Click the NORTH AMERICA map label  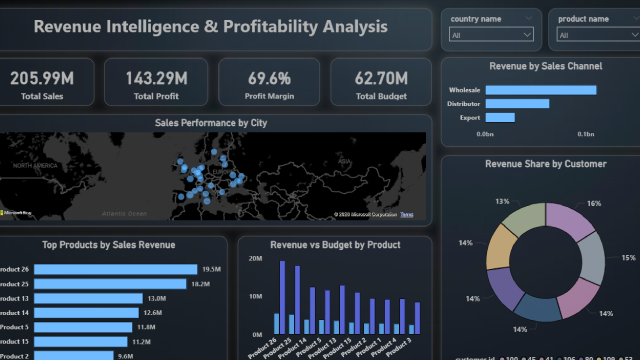pyautogui.click(x=35, y=166)
